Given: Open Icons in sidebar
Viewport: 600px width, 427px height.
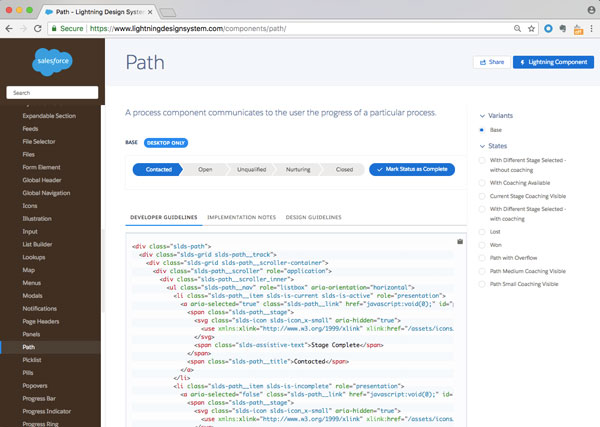Looking at the screenshot, I should tap(30, 206).
